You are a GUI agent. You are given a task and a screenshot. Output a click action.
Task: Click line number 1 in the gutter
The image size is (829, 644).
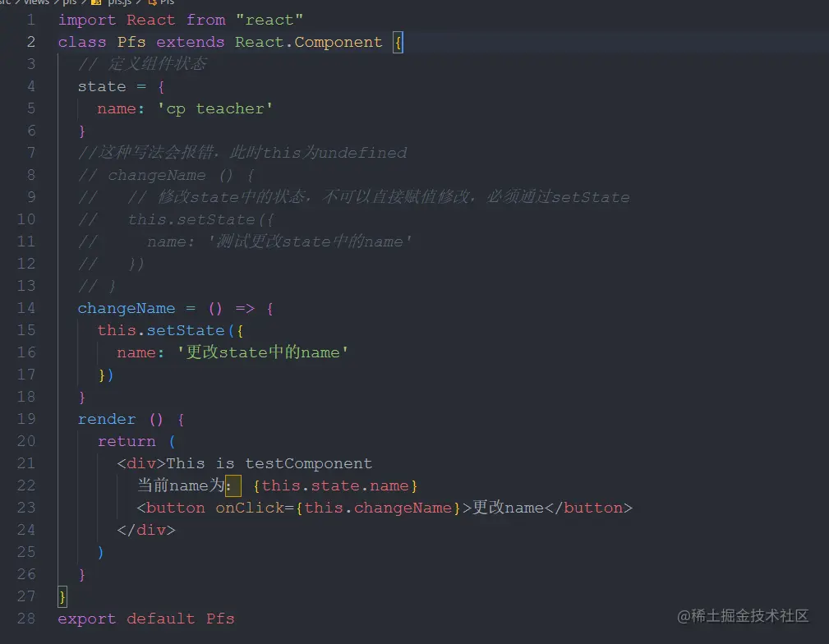[31, 20]
